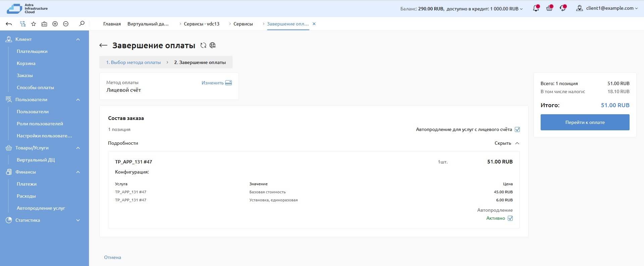
Task: Open Платежи in the sidebar
Action: coord(27,184)
